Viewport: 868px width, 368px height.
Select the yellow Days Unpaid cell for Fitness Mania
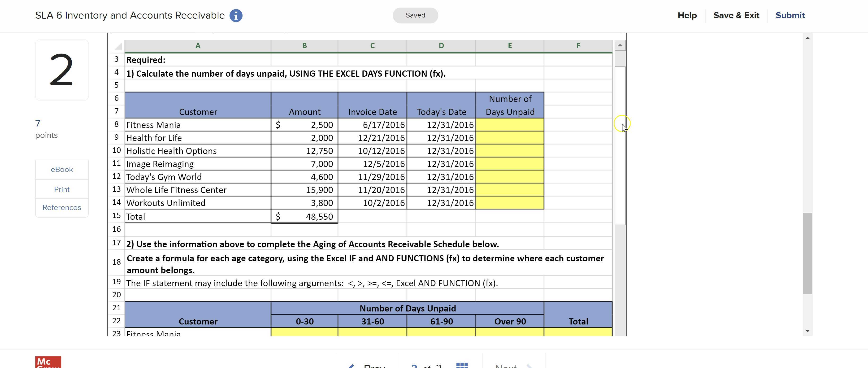point(510,125)
